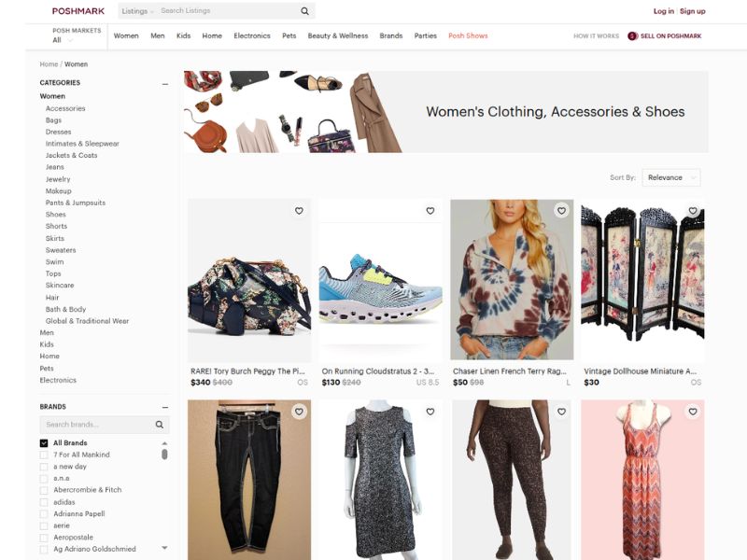This screenshot has height=560, width=747.
Task: Select the Makeup category
Action: [58, 191]
